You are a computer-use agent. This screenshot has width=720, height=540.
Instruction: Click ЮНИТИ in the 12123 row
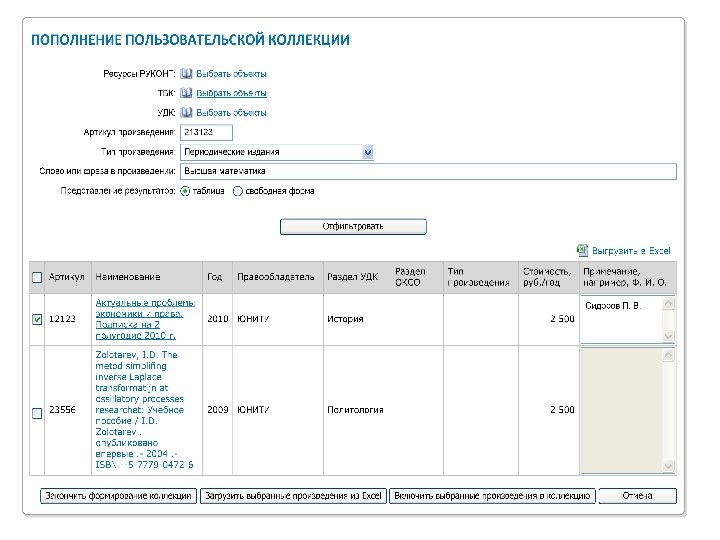253,319
